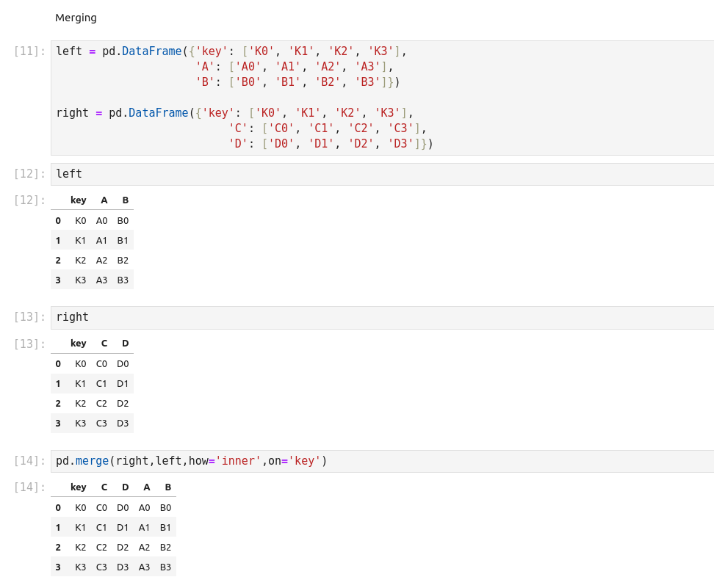This screenshot has width=714, height=588.
Task: Click the [11] input prompt label
Action: (29, 51)
